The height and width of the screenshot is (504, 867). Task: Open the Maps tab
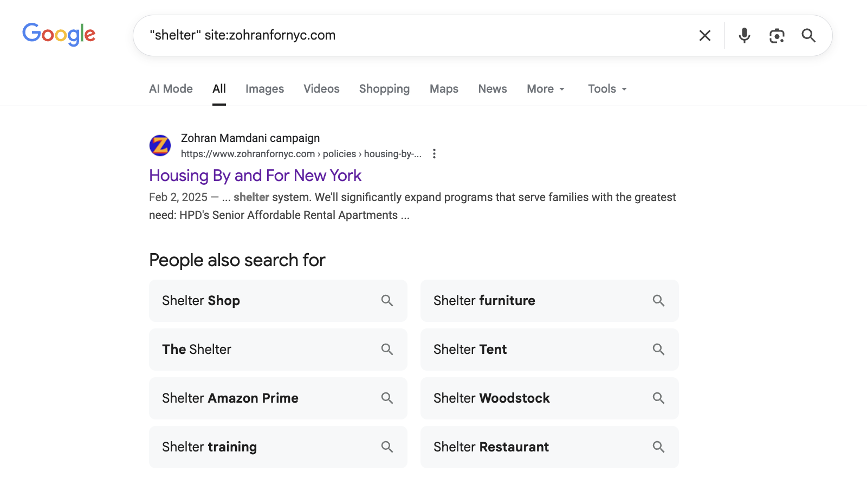click(x=444, y=89)
